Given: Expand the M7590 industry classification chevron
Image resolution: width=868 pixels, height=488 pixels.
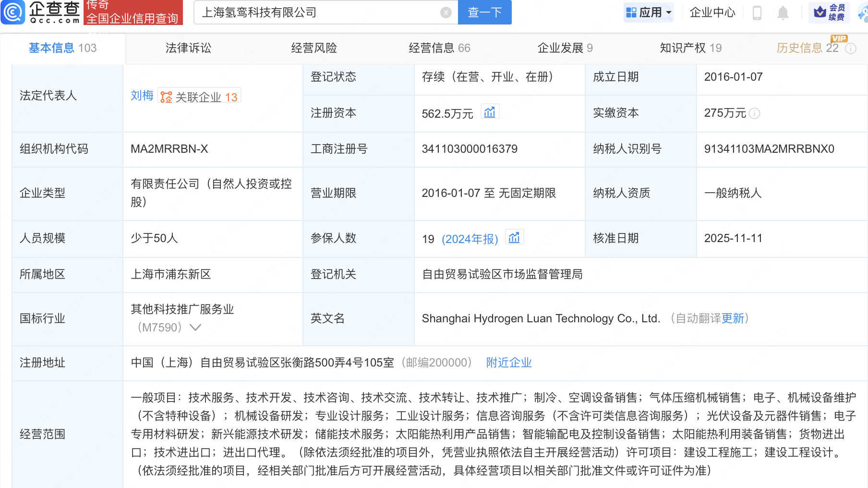Looking at the screenshot, I should click(x=195, y=328).
